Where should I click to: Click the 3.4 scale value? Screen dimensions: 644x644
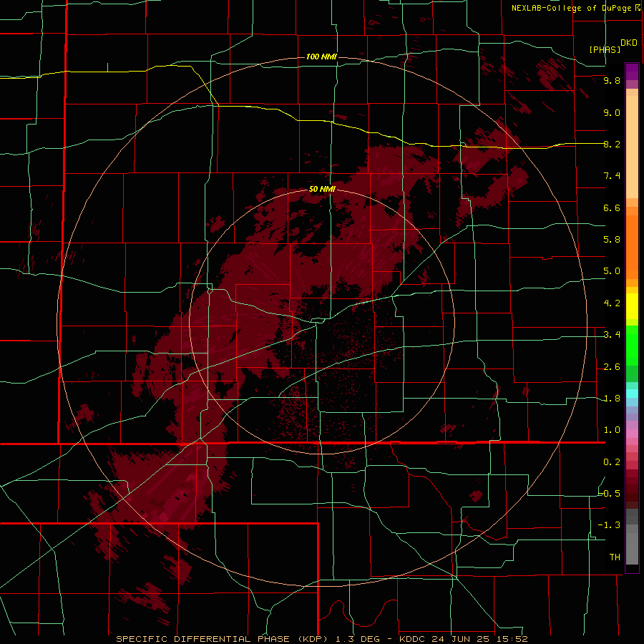(x=612, y=335)
